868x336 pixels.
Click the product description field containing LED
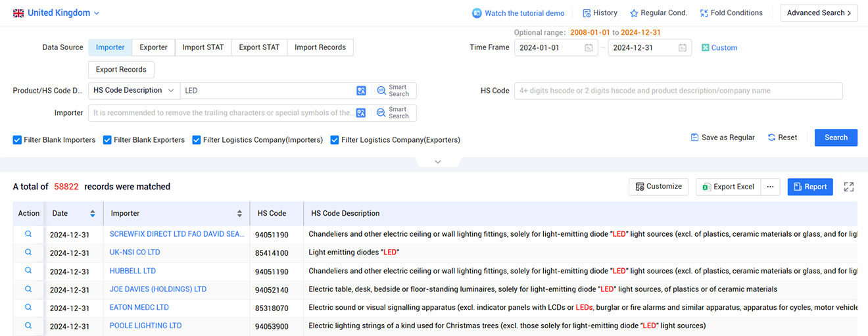tap(268, 91)
